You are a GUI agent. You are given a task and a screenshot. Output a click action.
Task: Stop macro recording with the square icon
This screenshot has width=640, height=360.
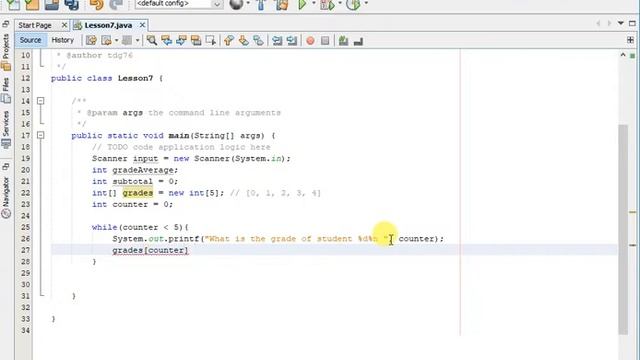coord(325,41)
